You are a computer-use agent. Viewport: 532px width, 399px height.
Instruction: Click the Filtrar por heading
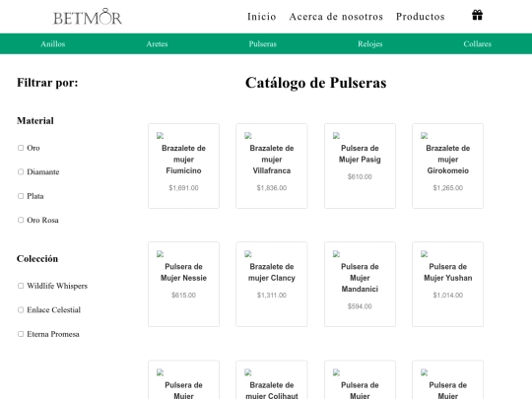click(x=47, y=83)
